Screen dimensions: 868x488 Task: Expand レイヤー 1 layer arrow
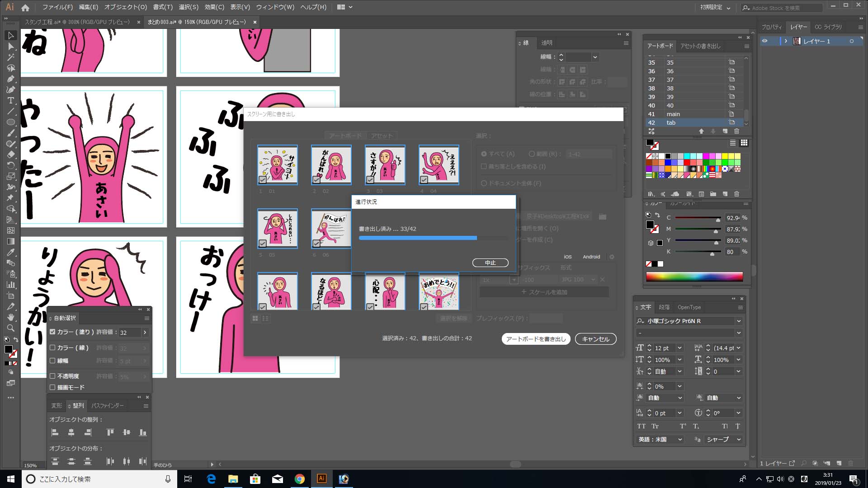click(786, 41)
